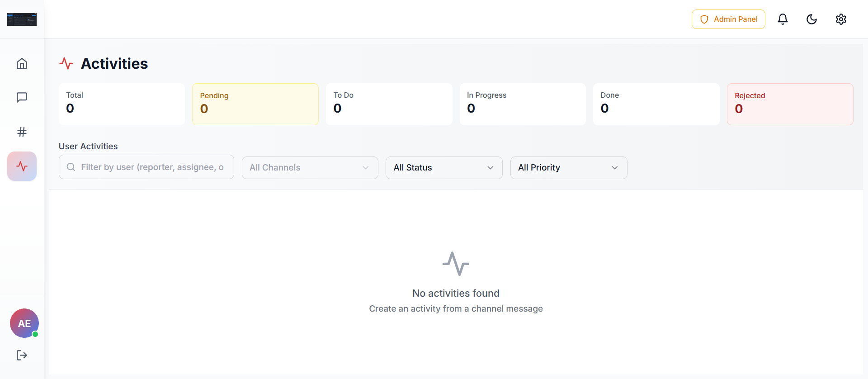Open the Admin Panel button
The width and height of the screenshot is (868, 379).
tap(728, 19)
